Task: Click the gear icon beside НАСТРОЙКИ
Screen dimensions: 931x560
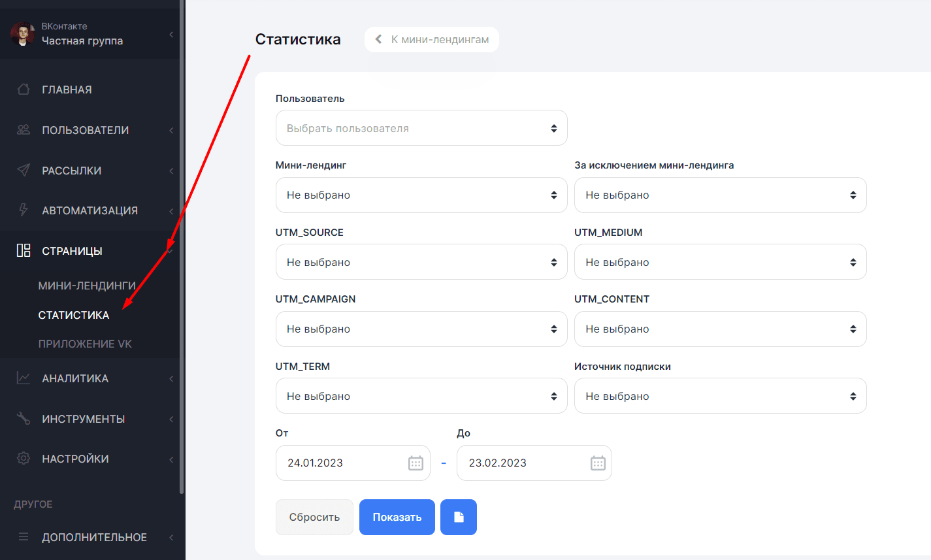Action: coord(24,459)
